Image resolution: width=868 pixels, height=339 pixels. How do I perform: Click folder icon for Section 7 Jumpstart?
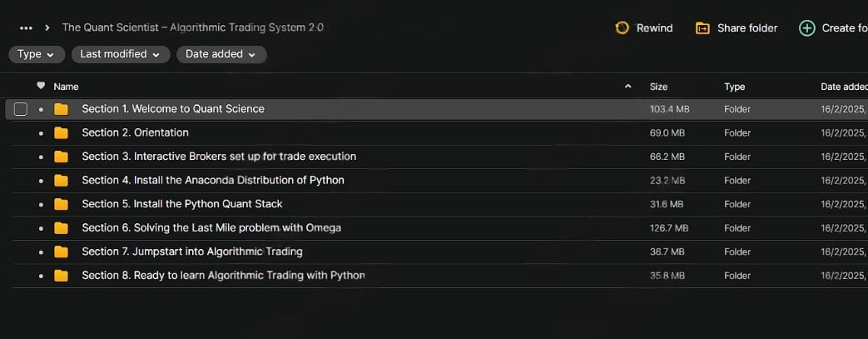coord(61,252)
